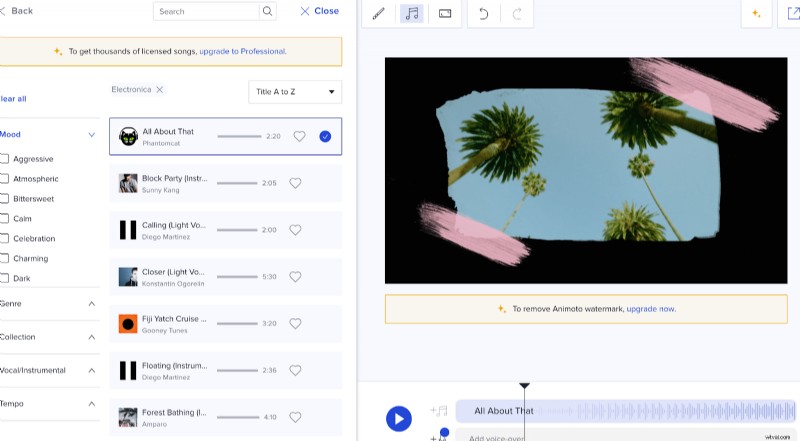
Task: Favorite the Calling song
Action: click(x=295, y=230)
